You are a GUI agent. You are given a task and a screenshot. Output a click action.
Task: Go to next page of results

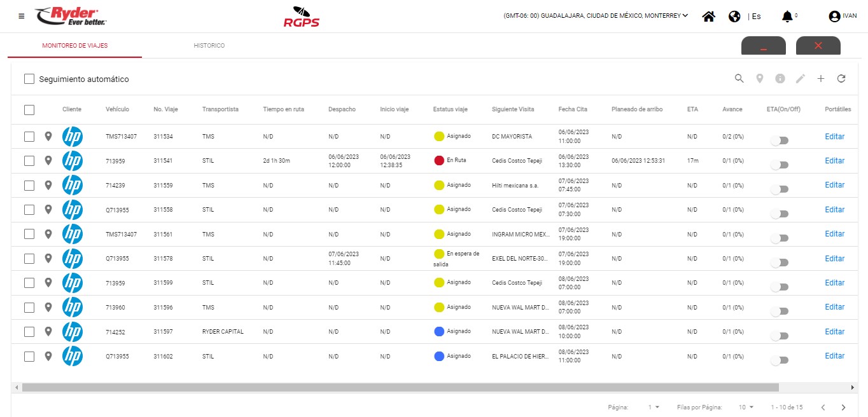(843, 407)
